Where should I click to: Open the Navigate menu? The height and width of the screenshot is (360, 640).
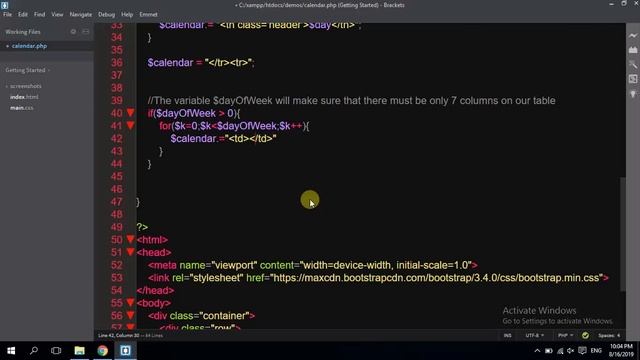point(81,14)
